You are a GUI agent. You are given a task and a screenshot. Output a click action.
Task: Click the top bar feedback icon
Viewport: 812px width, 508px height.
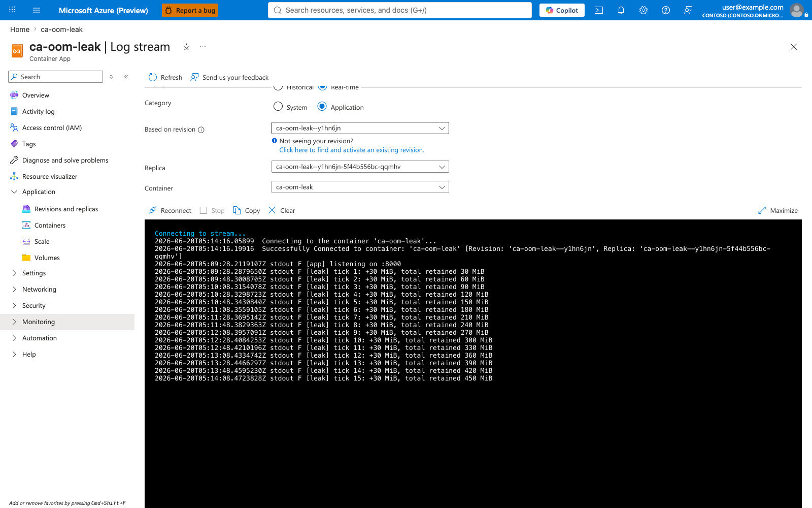pos(688,10)
